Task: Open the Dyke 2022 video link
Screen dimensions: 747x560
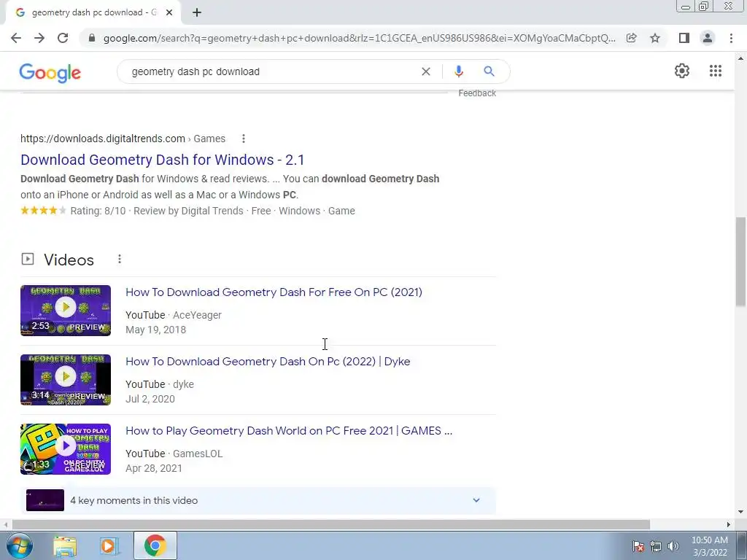Action: click(x=268, y=362)
